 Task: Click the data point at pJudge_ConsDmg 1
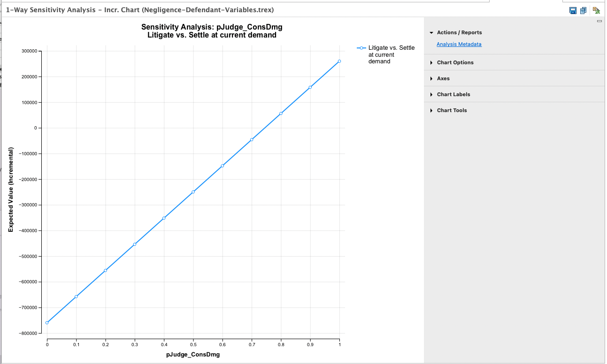tap(339, 61)
